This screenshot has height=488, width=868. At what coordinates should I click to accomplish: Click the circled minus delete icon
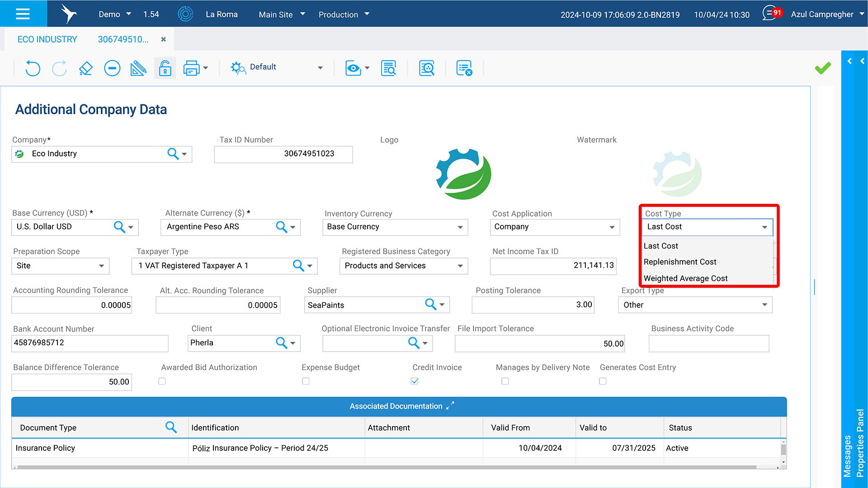coord(112,68)
